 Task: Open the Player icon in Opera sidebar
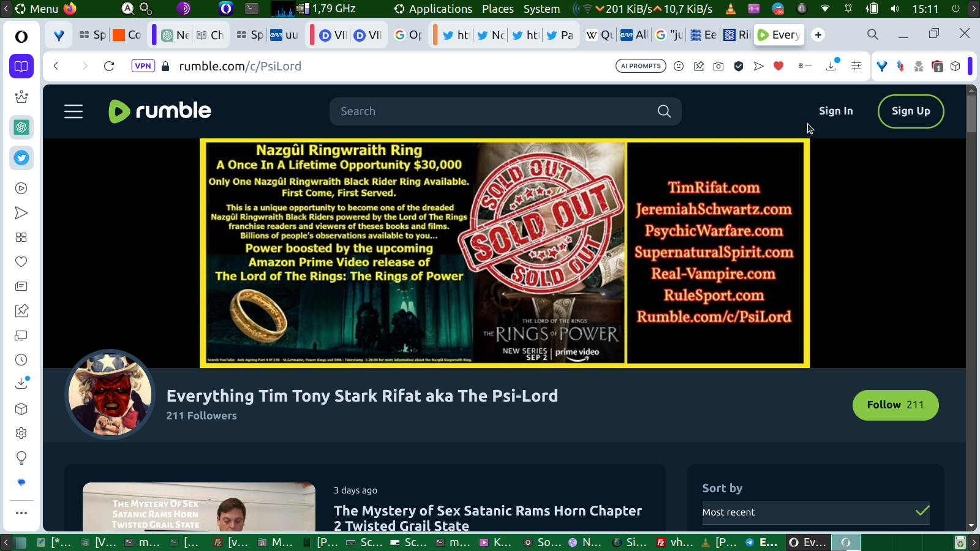click(x=21, y=189)
